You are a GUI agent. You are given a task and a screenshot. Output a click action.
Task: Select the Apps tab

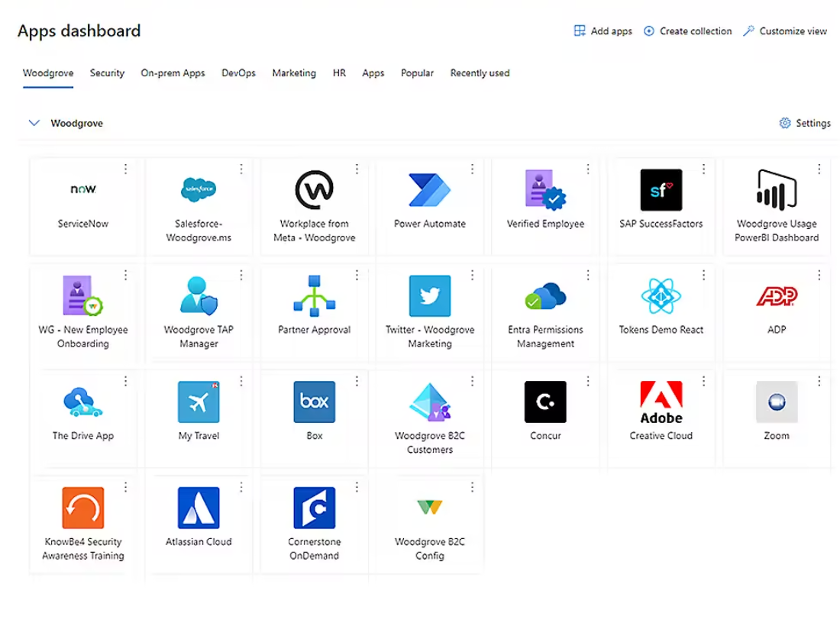(373, 73)
